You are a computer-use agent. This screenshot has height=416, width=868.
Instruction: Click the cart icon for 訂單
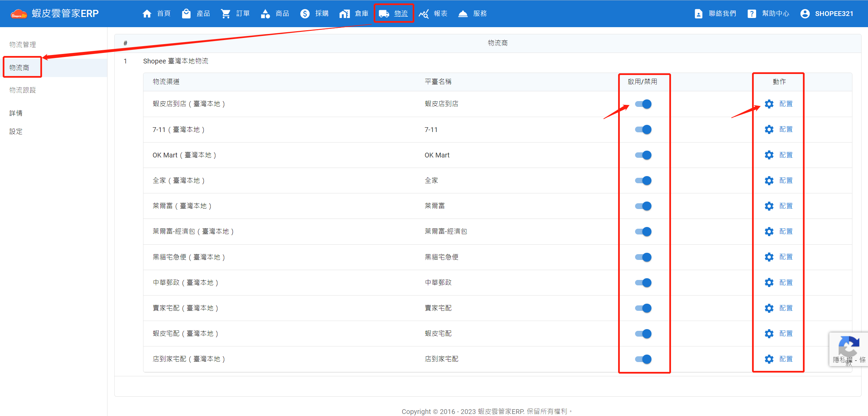225,14
